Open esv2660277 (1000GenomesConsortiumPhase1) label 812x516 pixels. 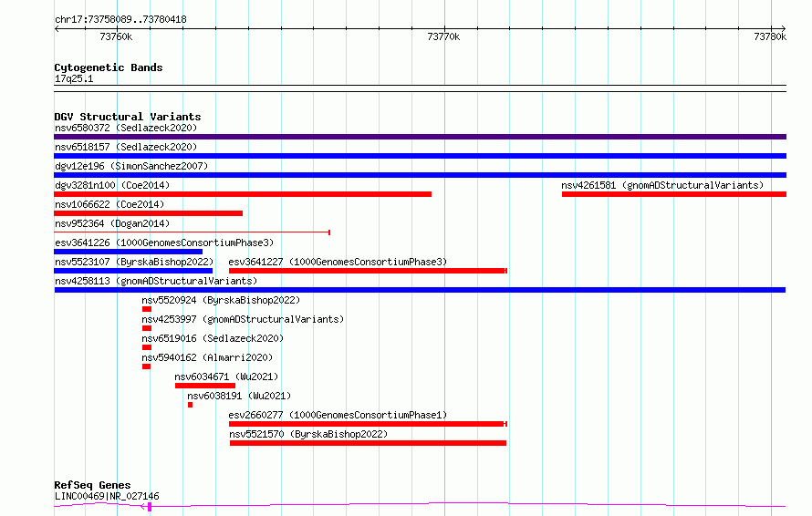[338, 415]
